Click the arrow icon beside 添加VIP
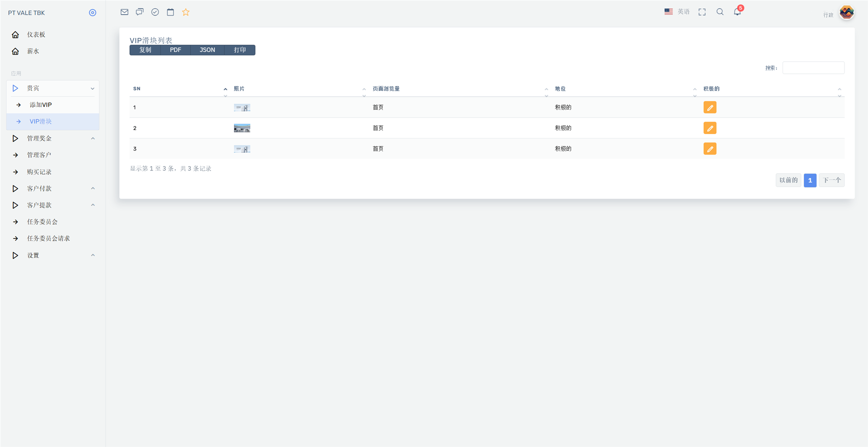This screenshot has height=447, width=868. coord(19,105)
